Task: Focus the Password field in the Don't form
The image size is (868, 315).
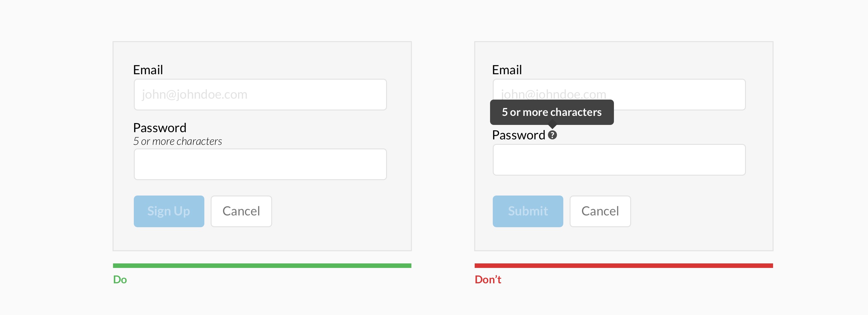Action: point(619,160)
